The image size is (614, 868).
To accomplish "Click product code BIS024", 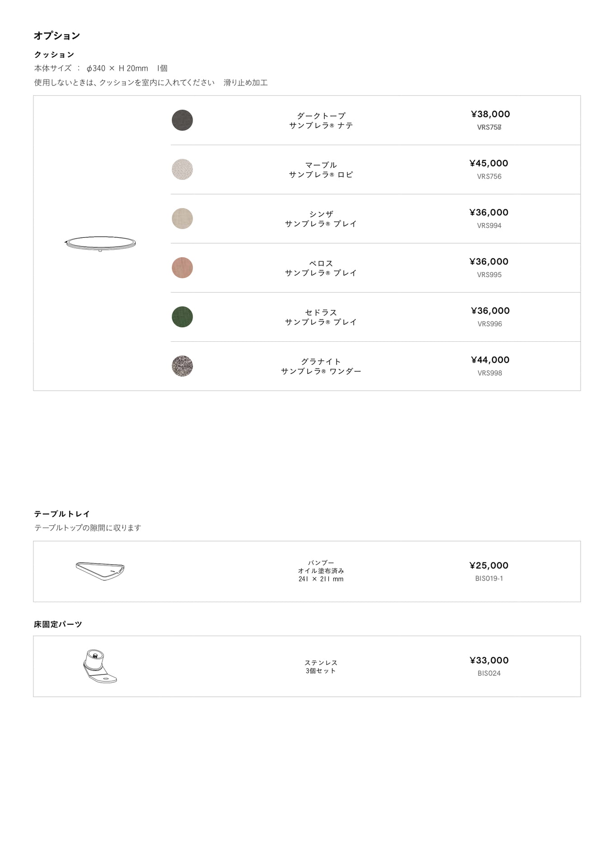I will (x=489, y=673).
